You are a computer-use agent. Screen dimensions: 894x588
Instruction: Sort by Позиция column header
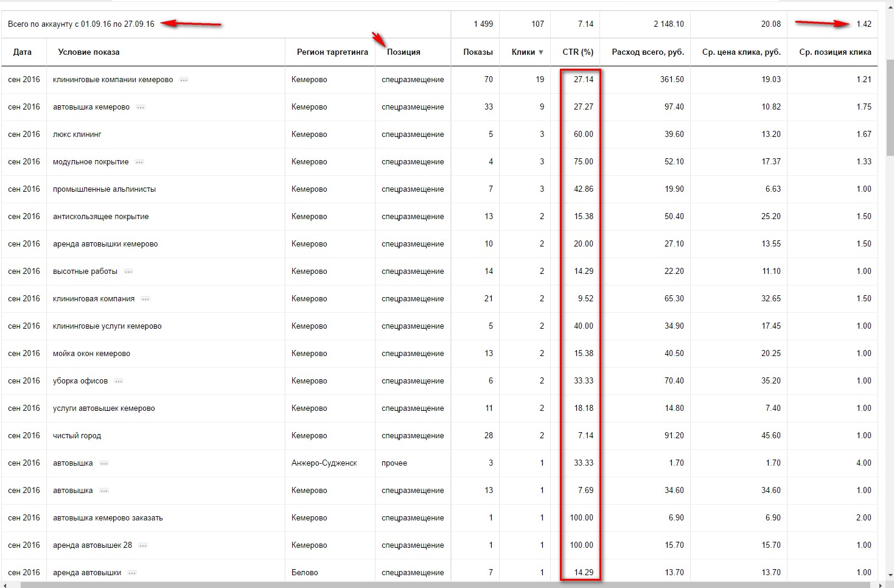403,52
